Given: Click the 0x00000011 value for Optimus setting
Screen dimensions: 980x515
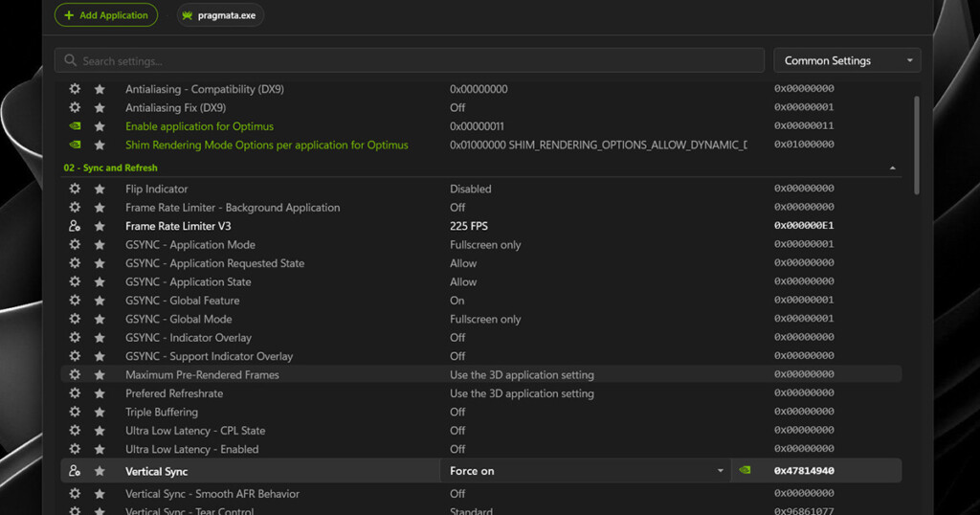Looking at the screenshot, I should coord(477,126).
